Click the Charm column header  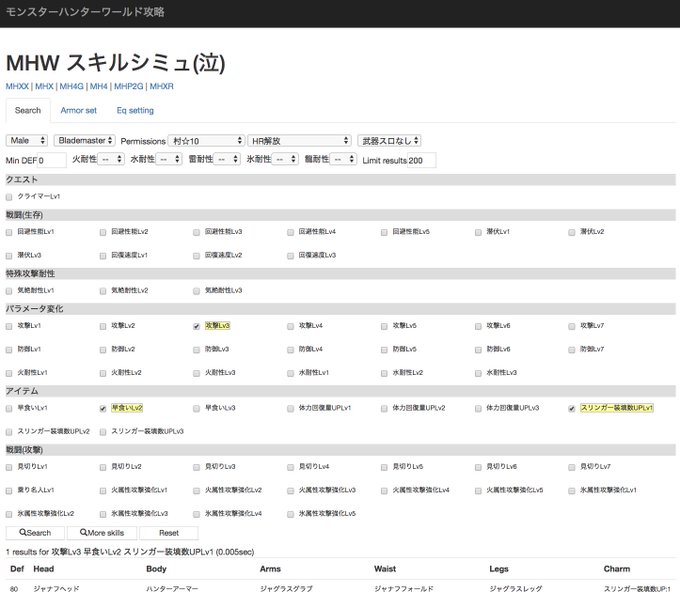pos(617,569)
